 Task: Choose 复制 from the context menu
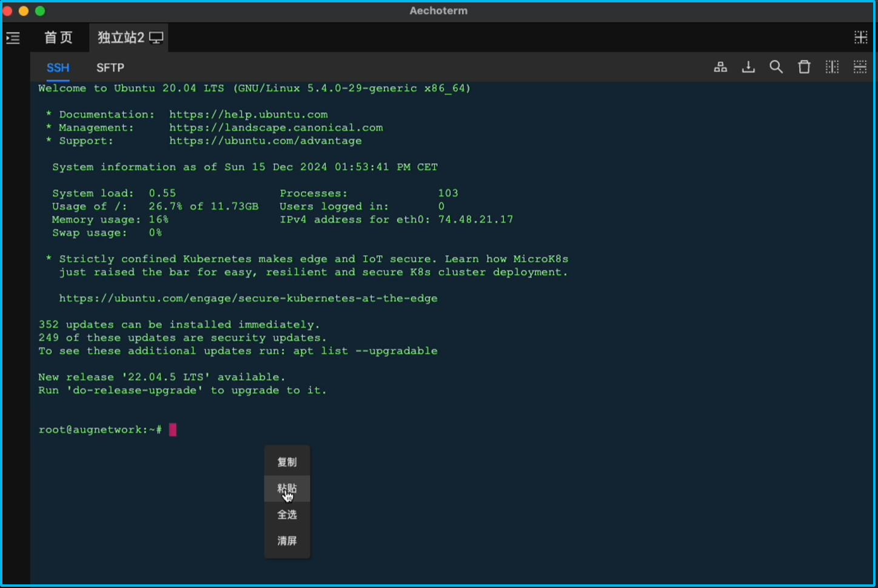point(287,463)
